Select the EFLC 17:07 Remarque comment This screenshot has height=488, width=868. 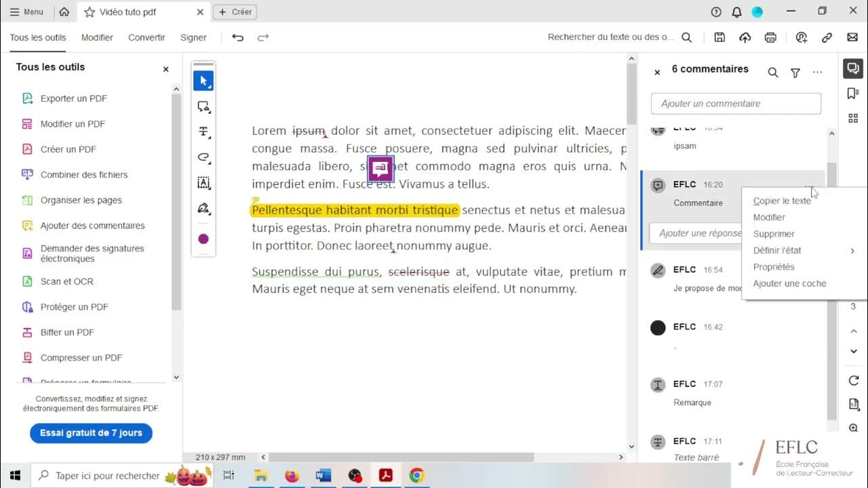[x=732, y=393]
